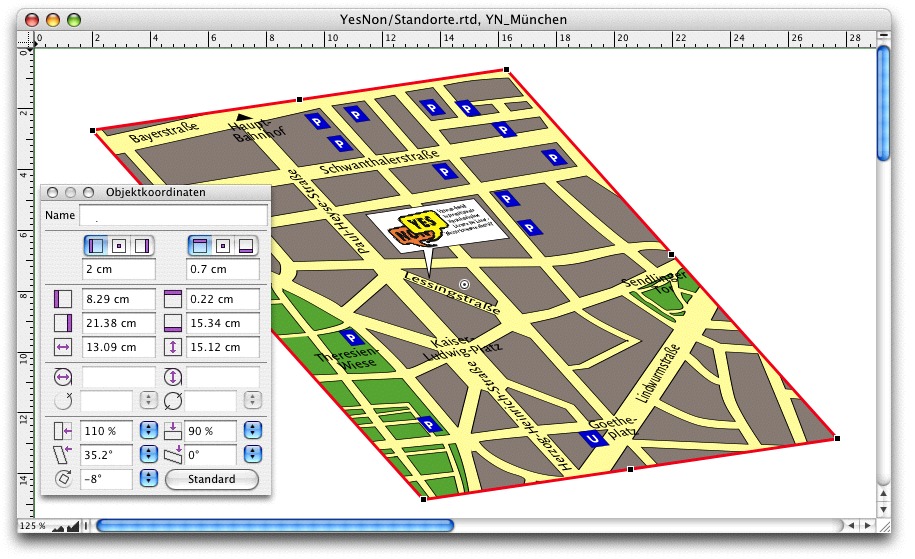Select bottom-edge vertical reference point

point(245,244)
